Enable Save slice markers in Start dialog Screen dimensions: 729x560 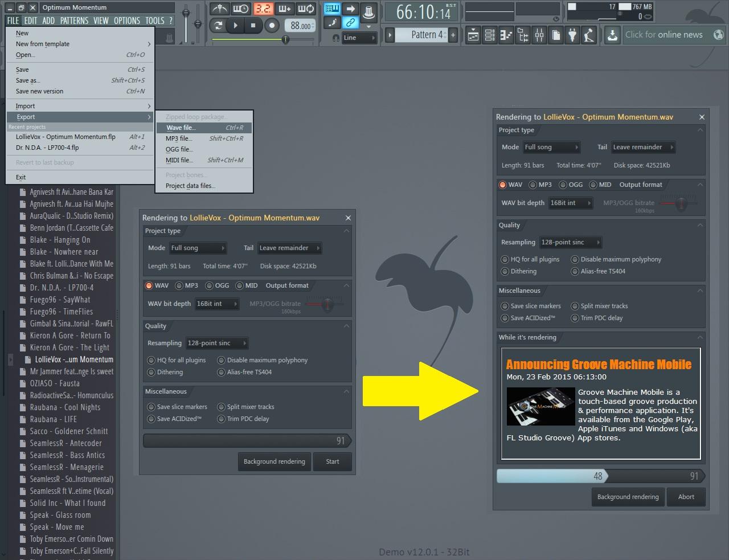coord(151,407)
